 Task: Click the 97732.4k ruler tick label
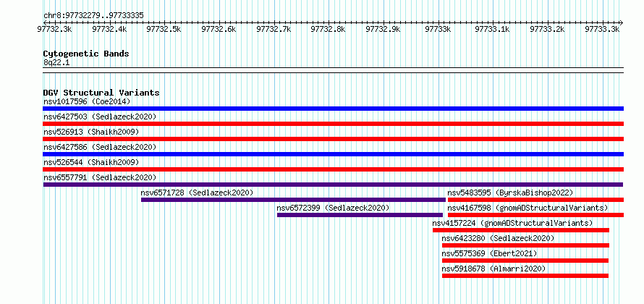click(x=110, y=29)
